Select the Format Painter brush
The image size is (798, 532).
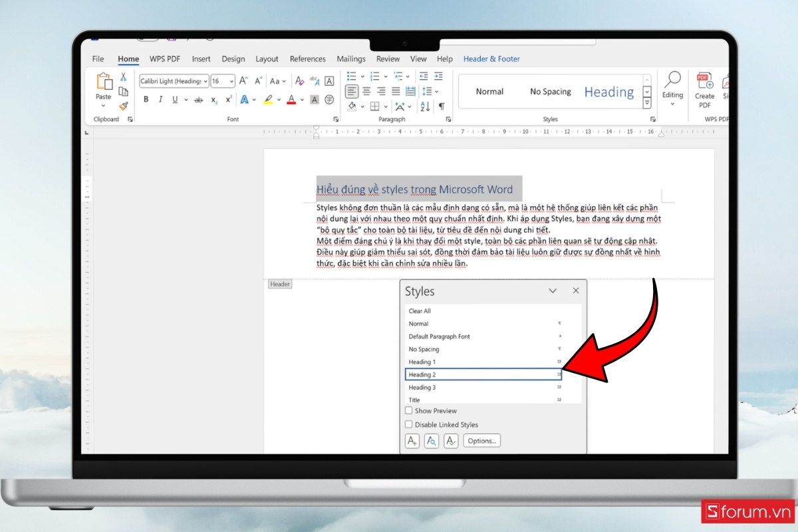point(123,106)
